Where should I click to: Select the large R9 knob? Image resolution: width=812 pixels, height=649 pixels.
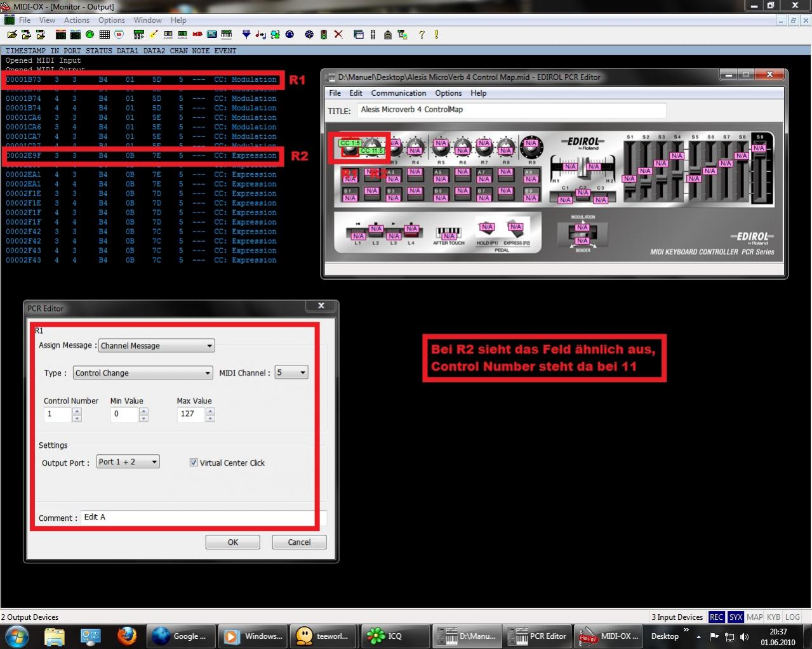(x=531, y=147)
